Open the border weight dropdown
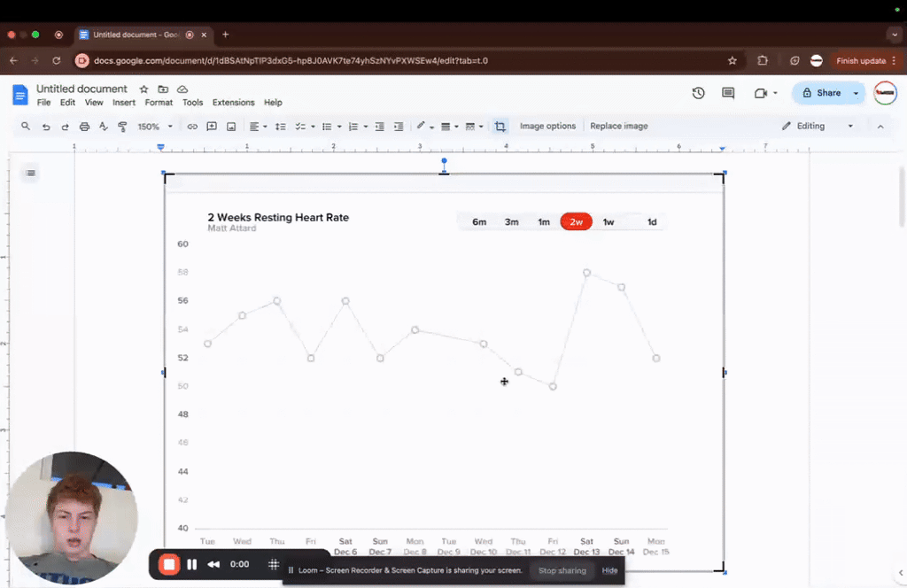907x588 pixels. [x=449, y=127]
